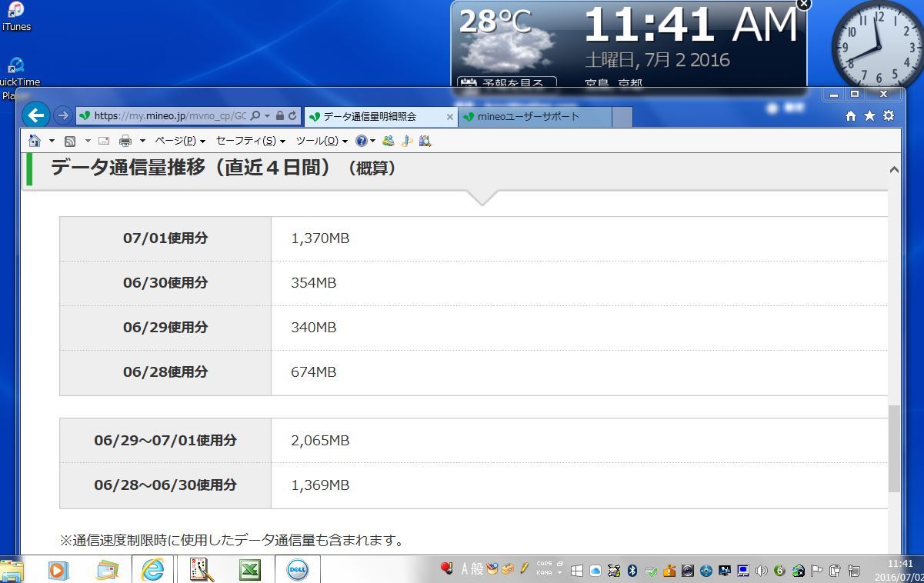Launch Excel from the taskbar
This screenshot has height=583, width=924.
(249, 570)
